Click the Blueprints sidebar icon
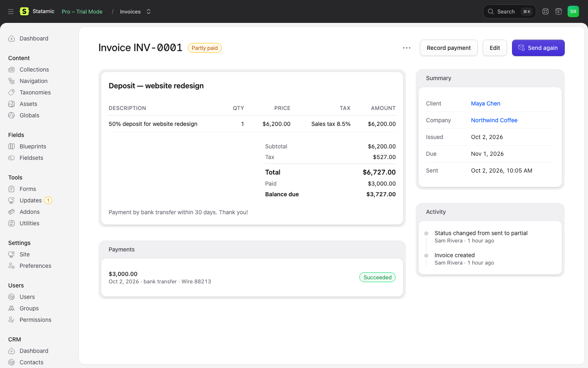Screen dimensions: 588x368 coord(11,146)
